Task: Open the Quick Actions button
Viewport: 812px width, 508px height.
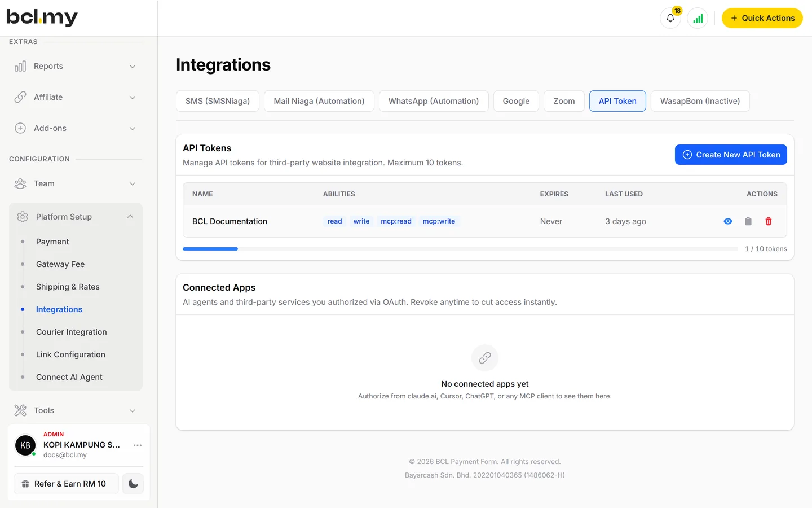Action: [762, 18]
